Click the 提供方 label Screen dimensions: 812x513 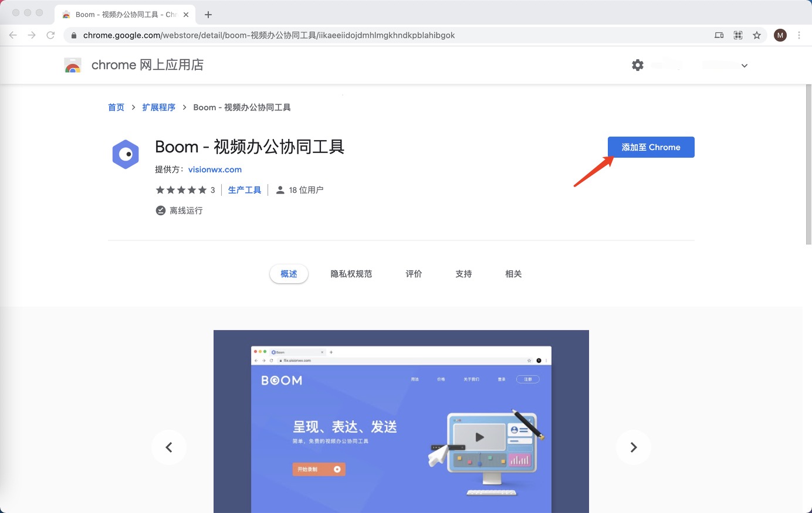170,169
